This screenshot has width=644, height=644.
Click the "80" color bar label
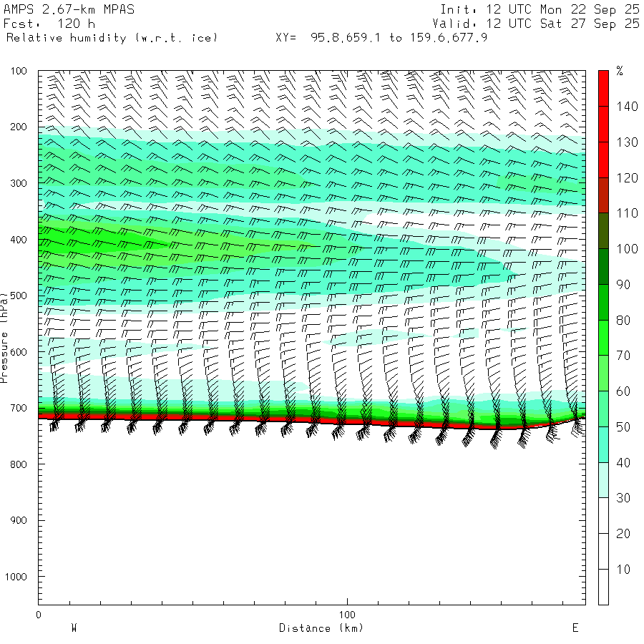(623, 321)
